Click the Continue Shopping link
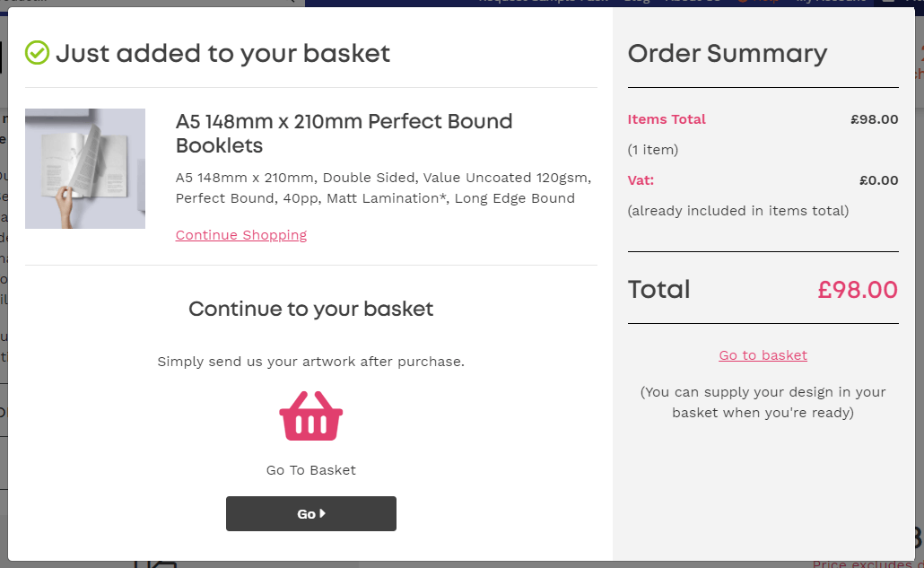This screenshot has height=568, width=924. click(x=240, y=234)
